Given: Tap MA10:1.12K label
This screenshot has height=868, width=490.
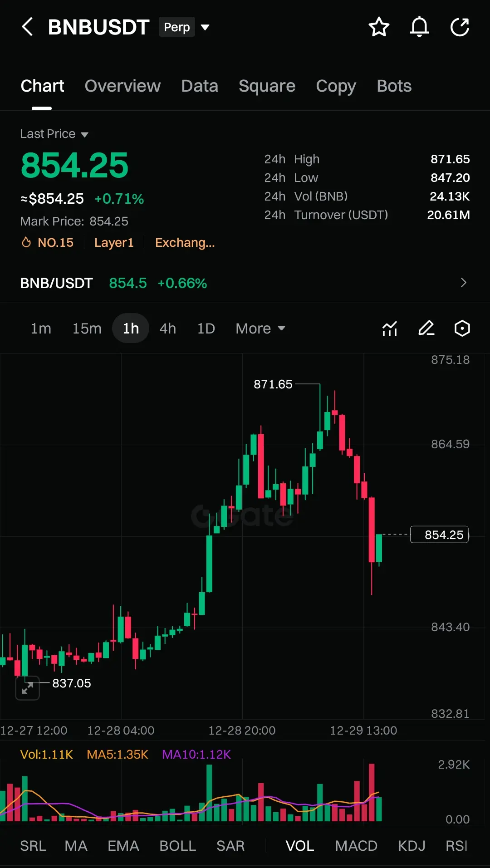Looking at the screenshot, I should coord(196,755).
